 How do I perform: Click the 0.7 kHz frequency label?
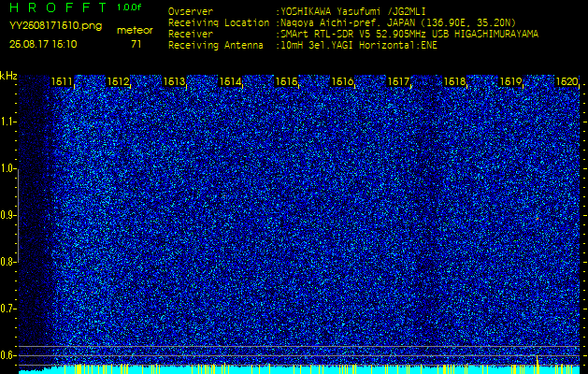tap(7, 309)
